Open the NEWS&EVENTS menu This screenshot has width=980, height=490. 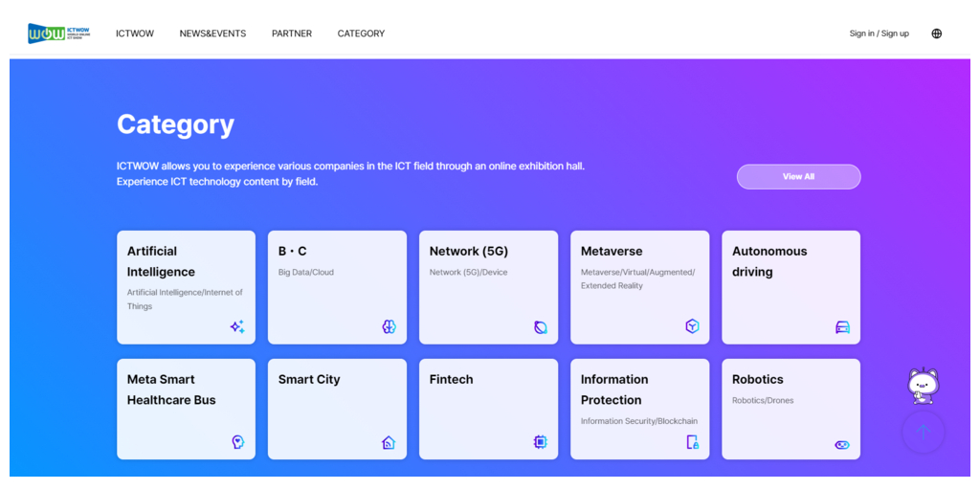pos(212,33)
